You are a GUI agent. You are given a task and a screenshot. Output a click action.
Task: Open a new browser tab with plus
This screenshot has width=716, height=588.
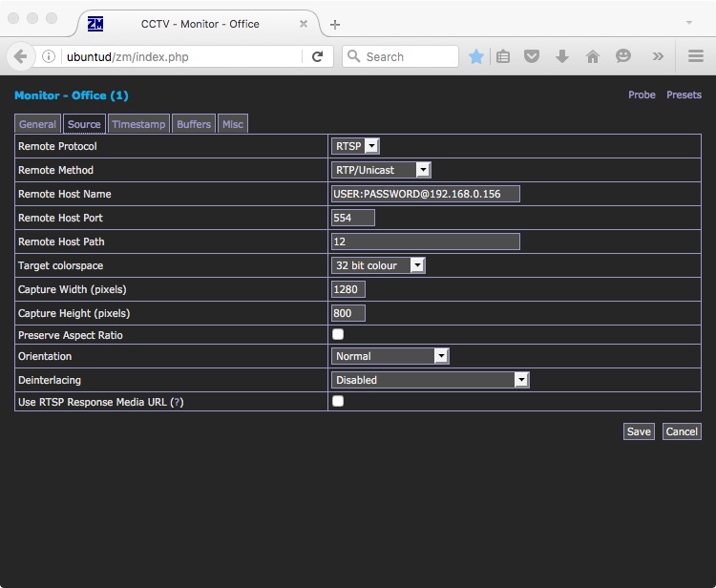335,25
